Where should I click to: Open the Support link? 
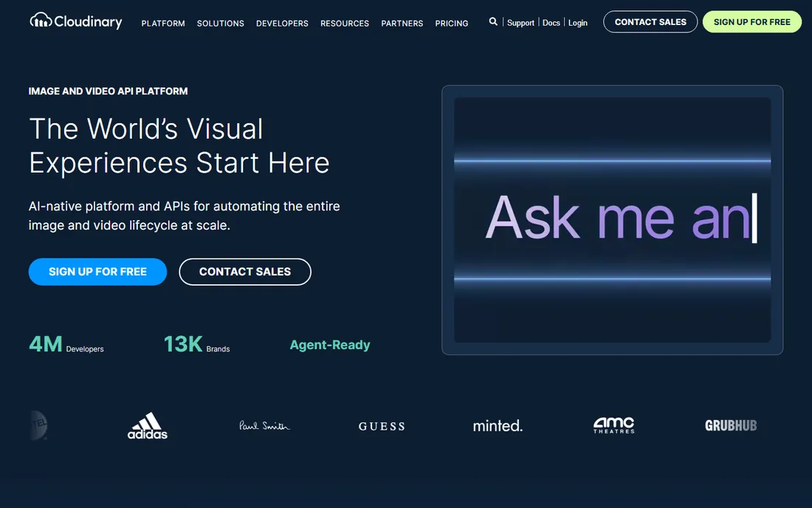tap(520, 23)
